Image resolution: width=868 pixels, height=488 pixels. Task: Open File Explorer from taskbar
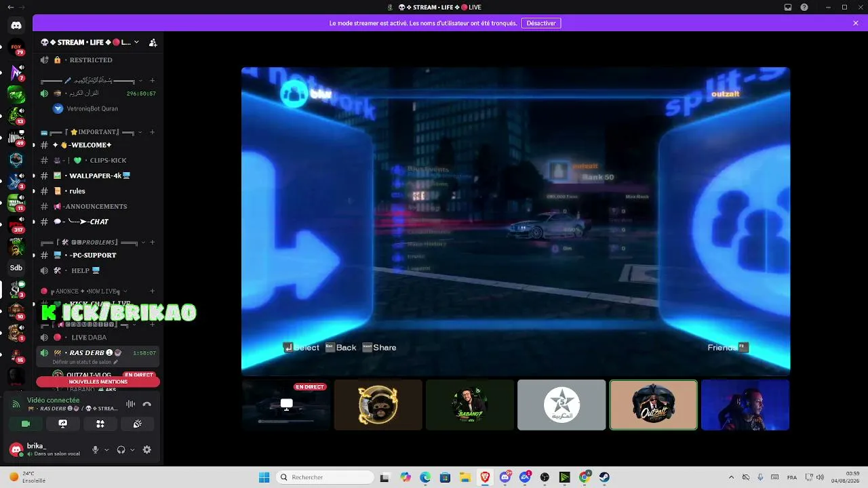(x=465, y=477)
